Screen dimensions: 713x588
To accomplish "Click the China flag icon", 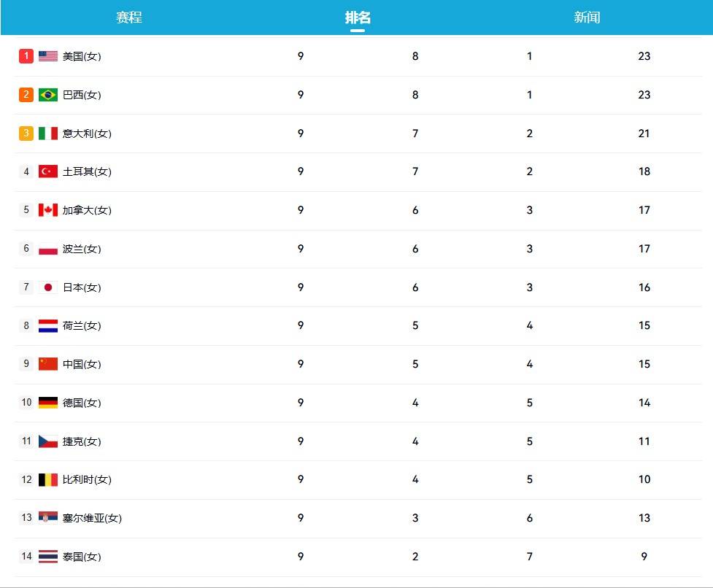I will [47, 364].
